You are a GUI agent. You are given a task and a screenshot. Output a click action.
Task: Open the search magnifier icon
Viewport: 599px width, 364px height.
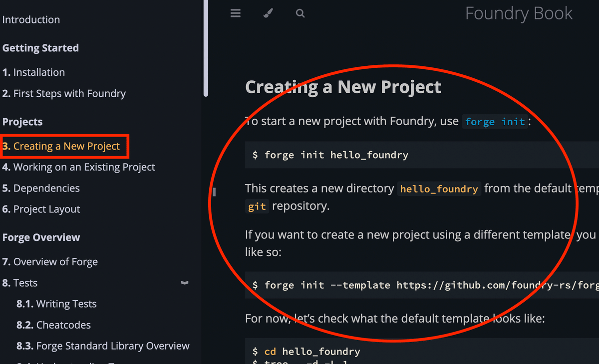click(x=300, y=13)
